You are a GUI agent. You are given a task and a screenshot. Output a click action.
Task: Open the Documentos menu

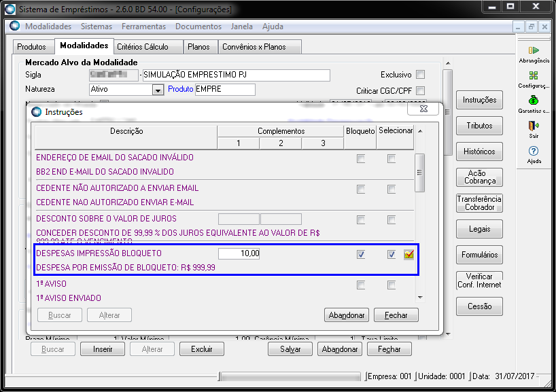(x=198, y=26)
